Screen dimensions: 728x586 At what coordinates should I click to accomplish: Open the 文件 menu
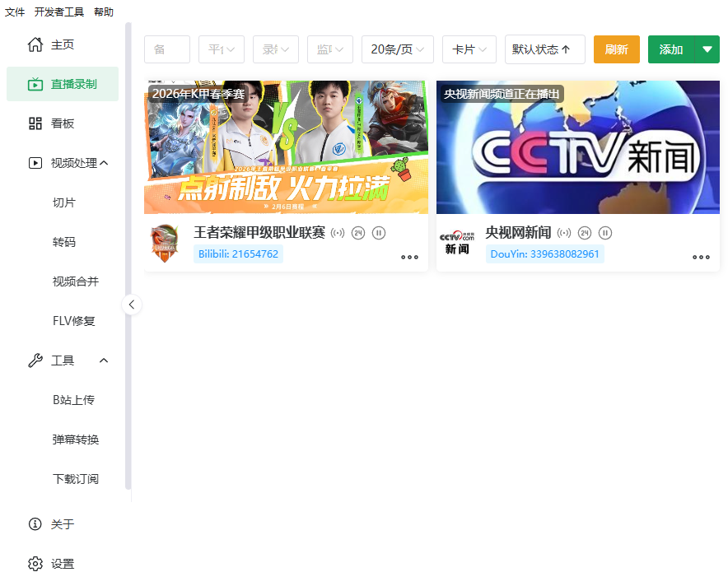[x=14, y=12]
